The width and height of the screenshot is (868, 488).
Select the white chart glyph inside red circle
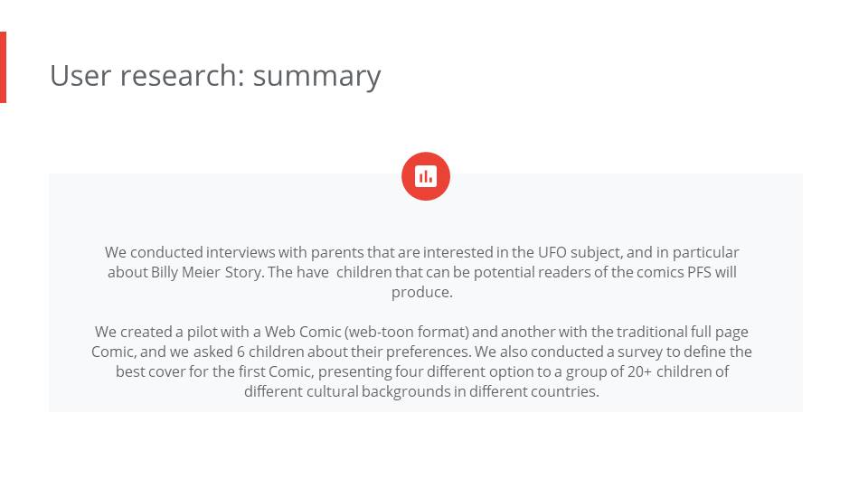tap(426, 176)
